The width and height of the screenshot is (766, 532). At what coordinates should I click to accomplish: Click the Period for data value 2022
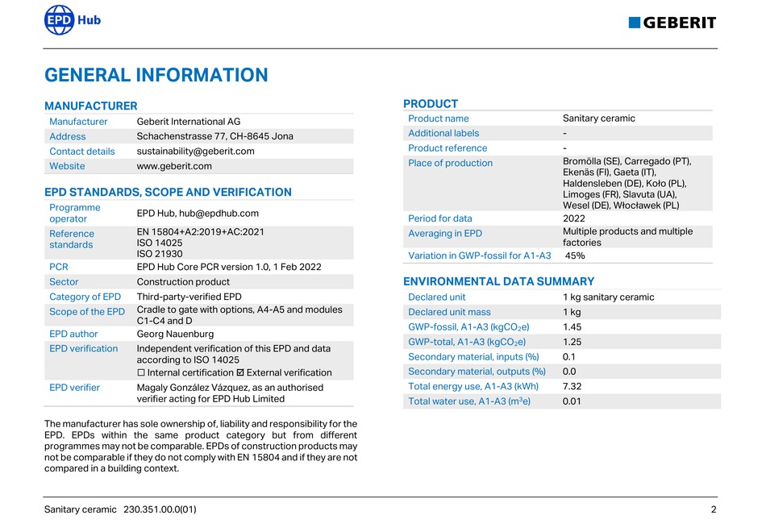point(574,218)
